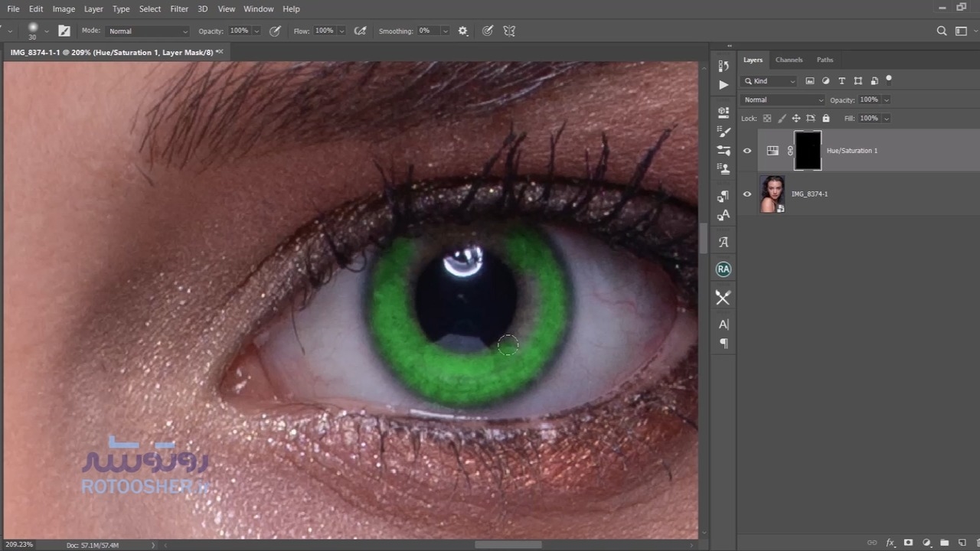Hide the Hue/Saturation 1 layer
The height and width of the screenshot is (551, 980).
pyautogui.click(x=747, y=151)
